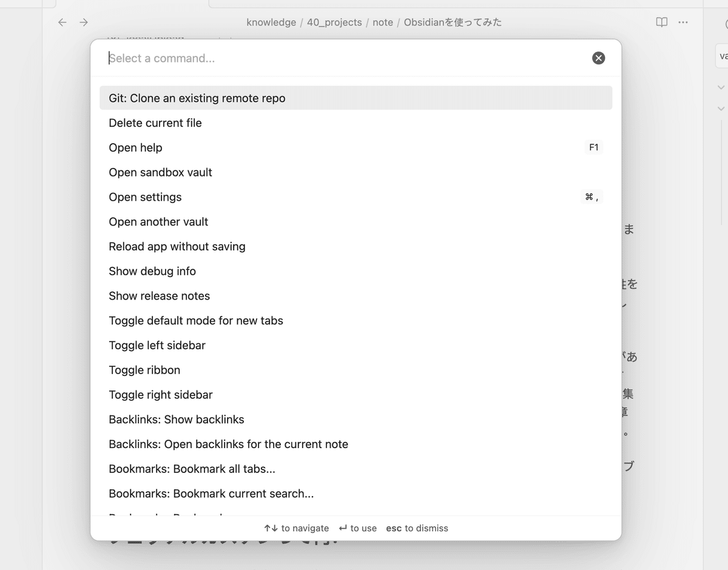
Task: Open the three-dot more options menu
Action: coord(683,22)
